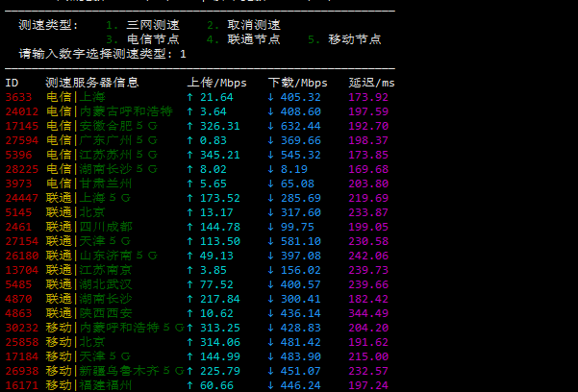
Task: Click latency value 203.80
Action: point(368,184)
